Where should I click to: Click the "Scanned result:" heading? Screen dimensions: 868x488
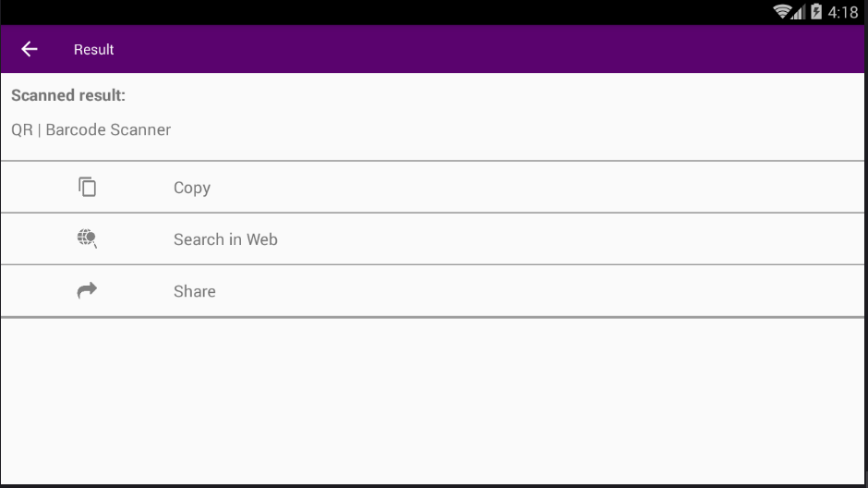point(68,95)
